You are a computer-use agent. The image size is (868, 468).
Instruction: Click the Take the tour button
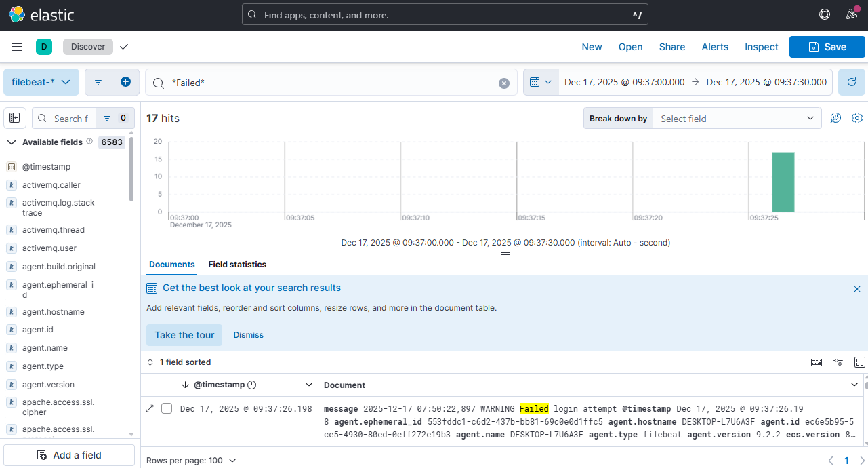coord(184,335)
